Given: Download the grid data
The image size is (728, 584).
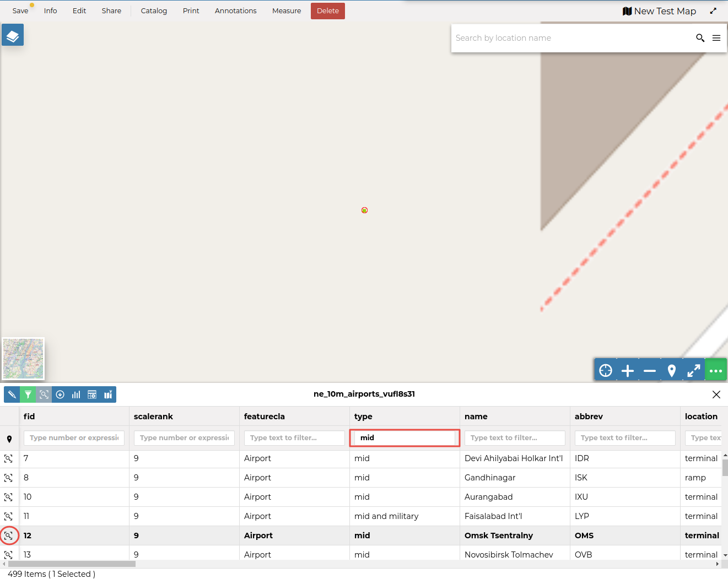Looking at the screenshot, I should point(60,394).
